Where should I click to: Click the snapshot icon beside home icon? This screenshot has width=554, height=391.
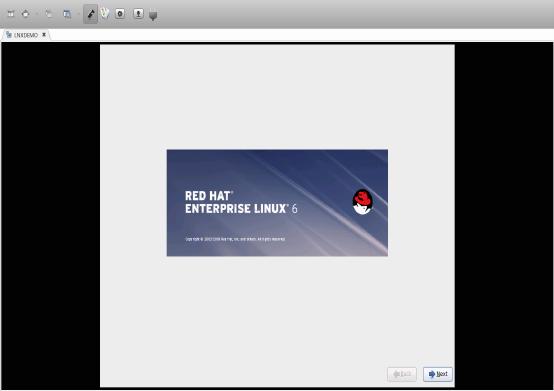(49, 14)
